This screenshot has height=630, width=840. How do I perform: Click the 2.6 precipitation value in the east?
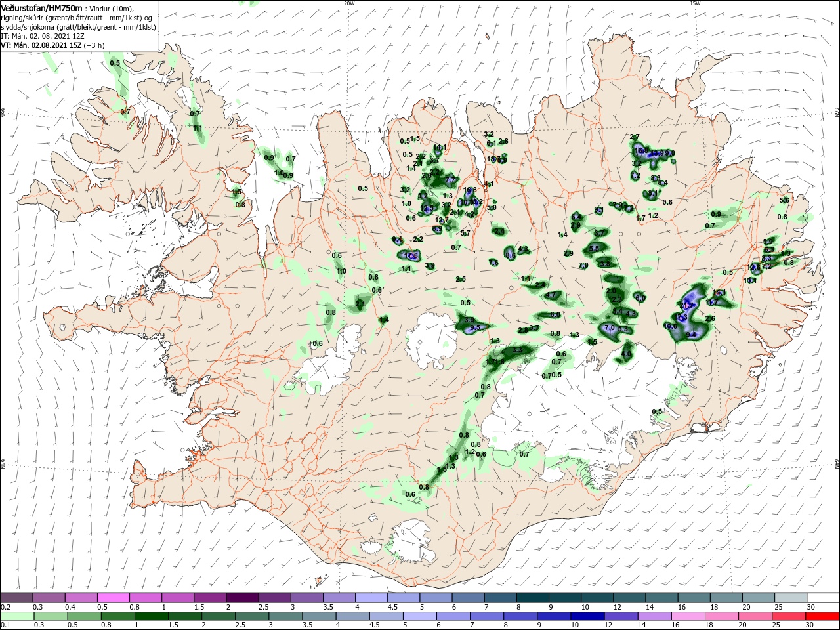point(710,319)
